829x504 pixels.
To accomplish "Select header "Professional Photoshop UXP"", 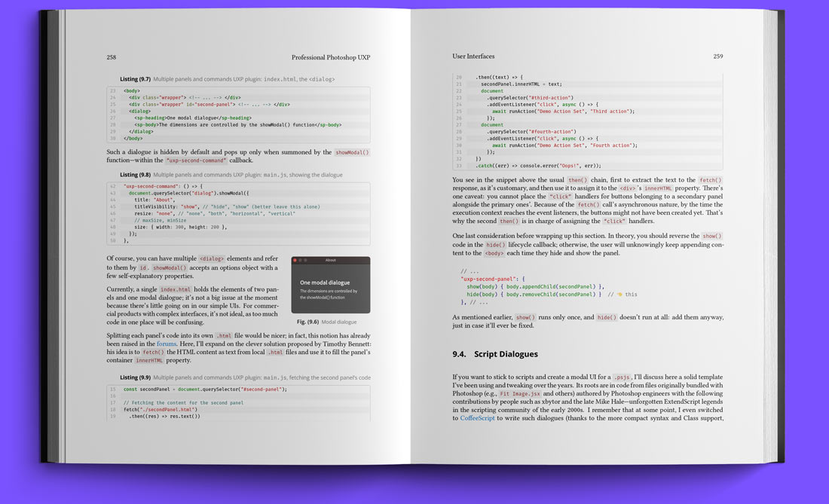I will (x=330, y=57).
